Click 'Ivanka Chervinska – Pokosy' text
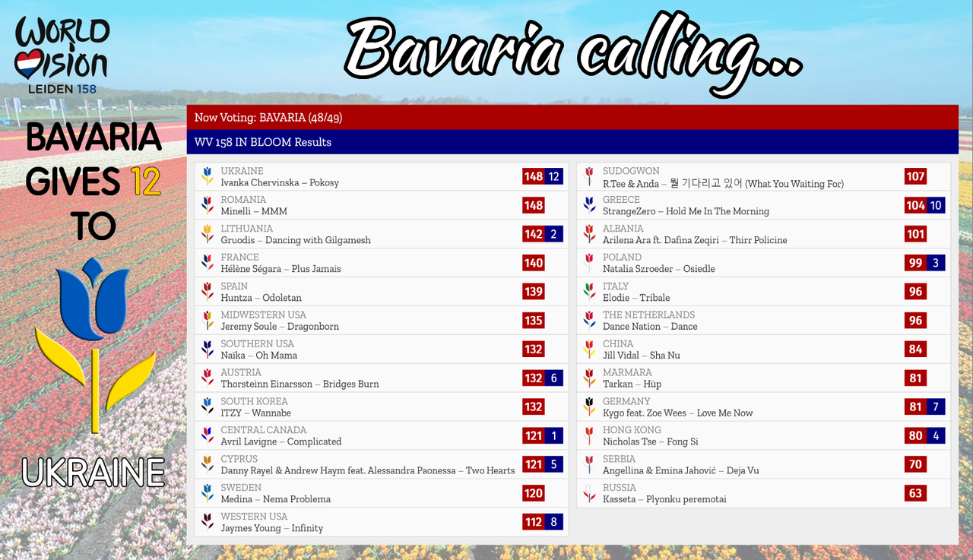 pos(280,183)
